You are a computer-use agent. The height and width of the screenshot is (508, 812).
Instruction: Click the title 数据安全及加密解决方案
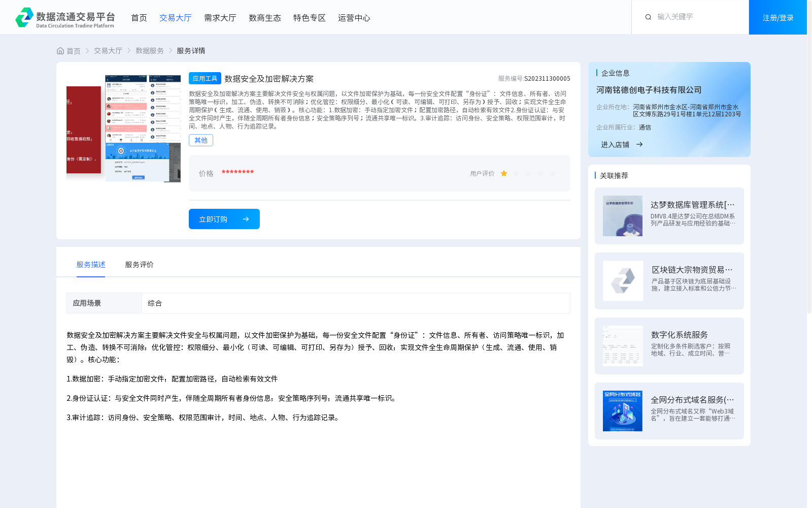click(x=269, y=79)
